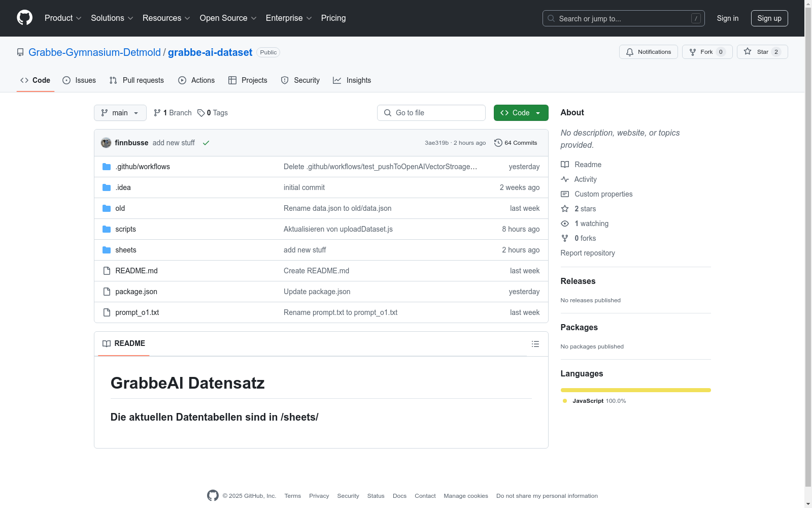812x508 pixels.
Task: Click the search magnifier icon in header
Action: point(551,18)
